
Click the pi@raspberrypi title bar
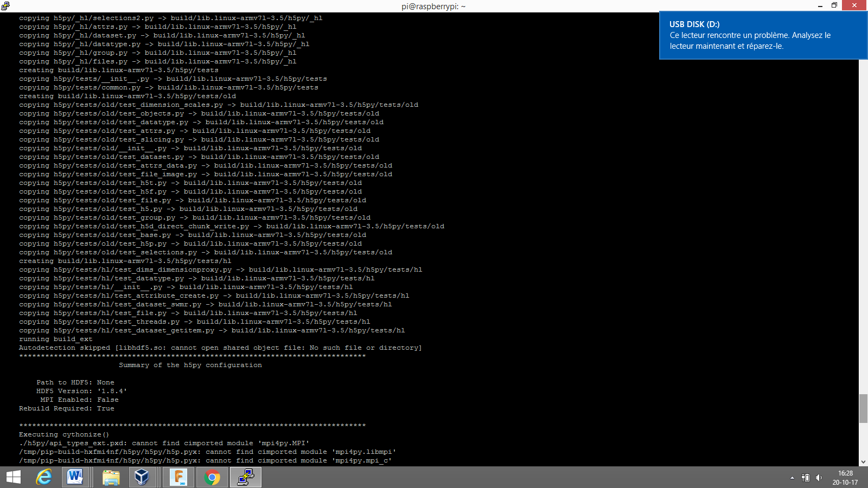(434, 6)
